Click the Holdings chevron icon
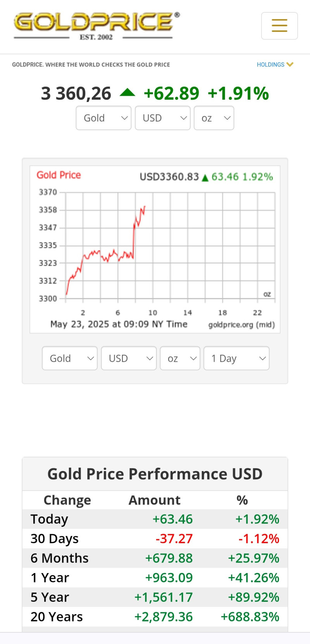The width and height of the screenshot is (310, 644). (x=290, y=64)
